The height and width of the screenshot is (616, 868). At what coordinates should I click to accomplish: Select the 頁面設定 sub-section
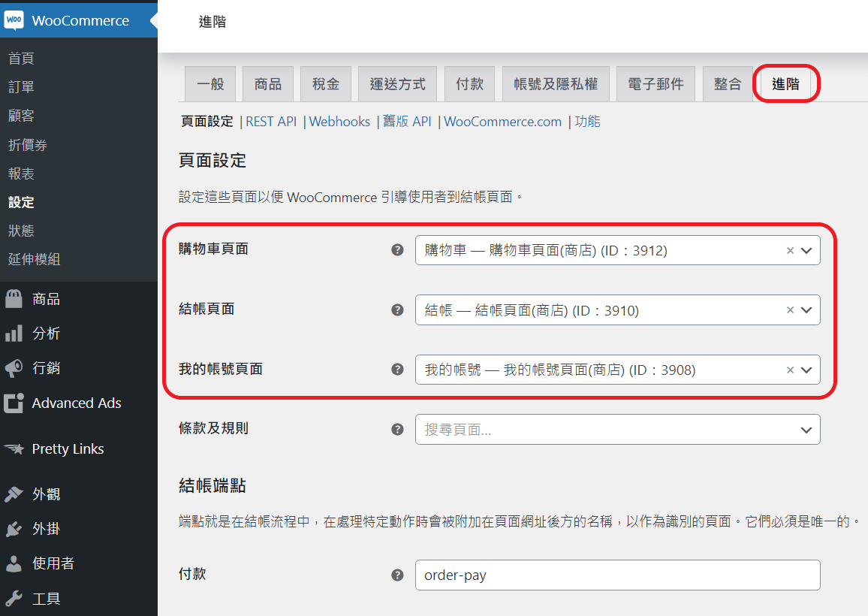click(x=207, y=121)
